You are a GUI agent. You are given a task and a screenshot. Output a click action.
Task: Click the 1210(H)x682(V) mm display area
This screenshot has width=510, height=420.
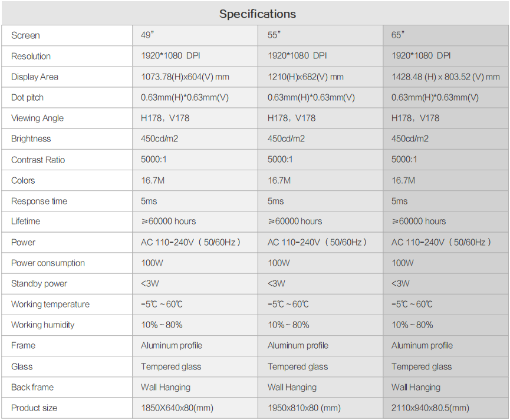(305, 77)
